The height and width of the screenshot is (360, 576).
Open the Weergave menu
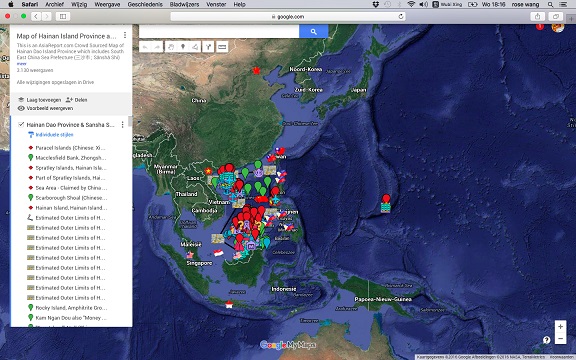coord(107,4)
